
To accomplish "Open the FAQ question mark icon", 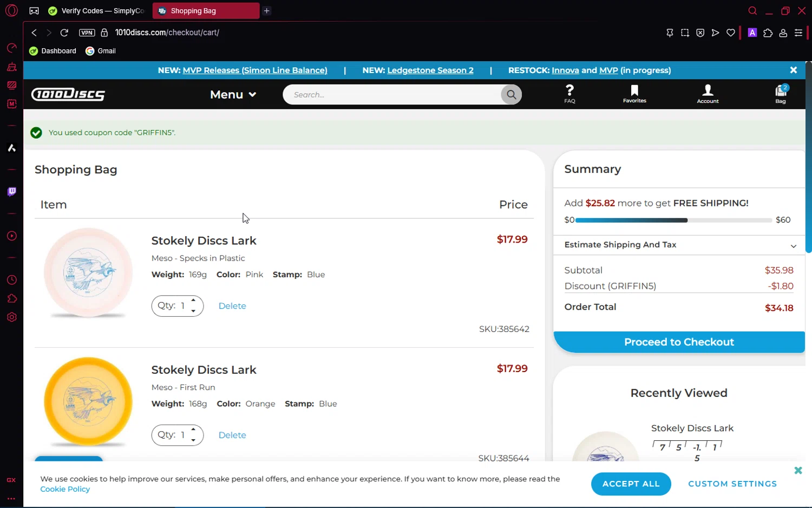I will pos(569,94).
